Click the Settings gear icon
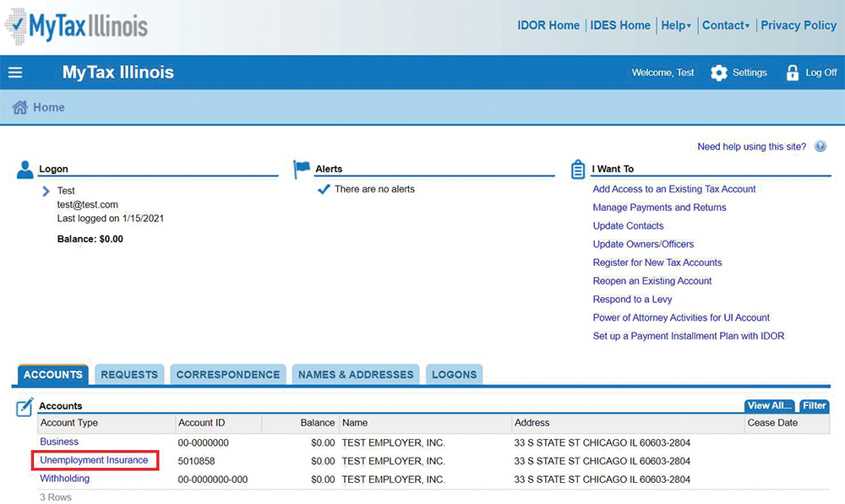This screenshot has width=845, height=504. (719, 73)
